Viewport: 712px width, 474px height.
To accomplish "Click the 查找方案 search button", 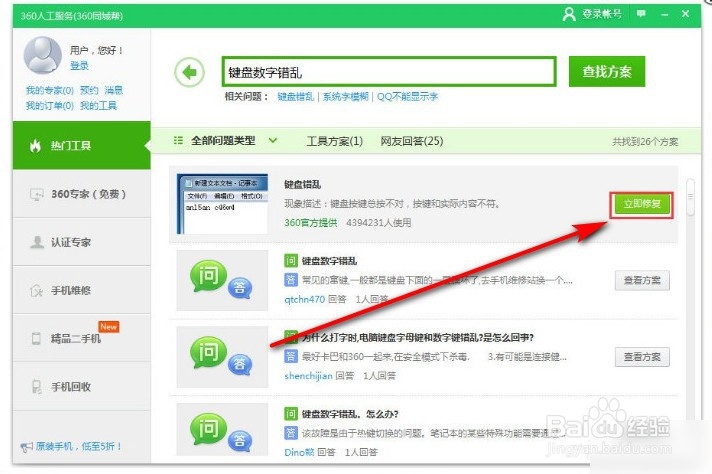I will point(607,71).
